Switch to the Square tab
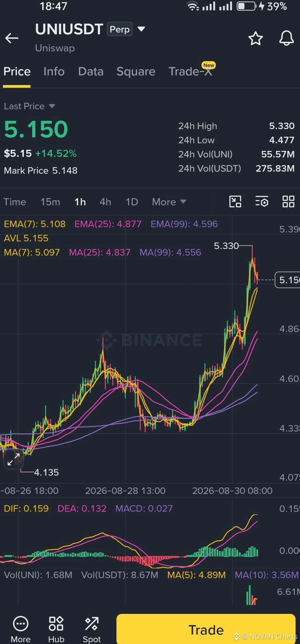This screenshot has width=300, height=644. point(136,71)
